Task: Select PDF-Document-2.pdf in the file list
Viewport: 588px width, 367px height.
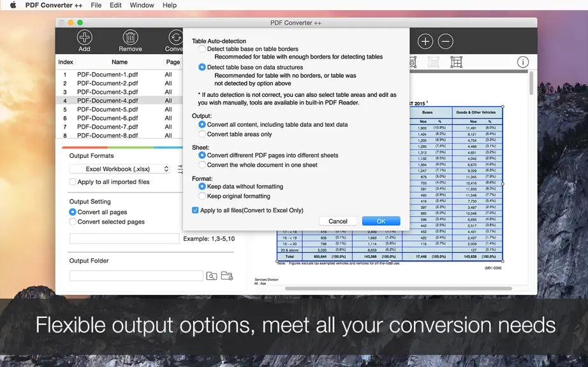Action: [x=107, y=83]
